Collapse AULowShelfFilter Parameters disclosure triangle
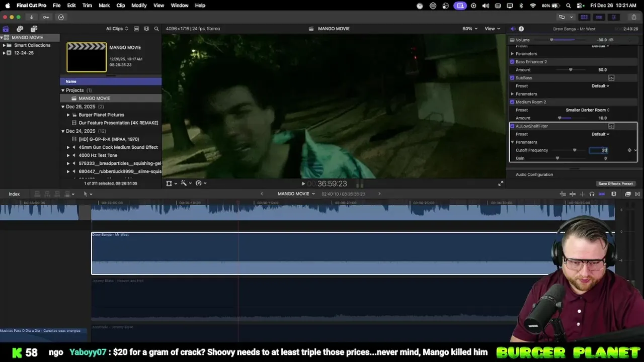Screen dimensions: 644x362 pyautogui.click(x=512, y=142)
